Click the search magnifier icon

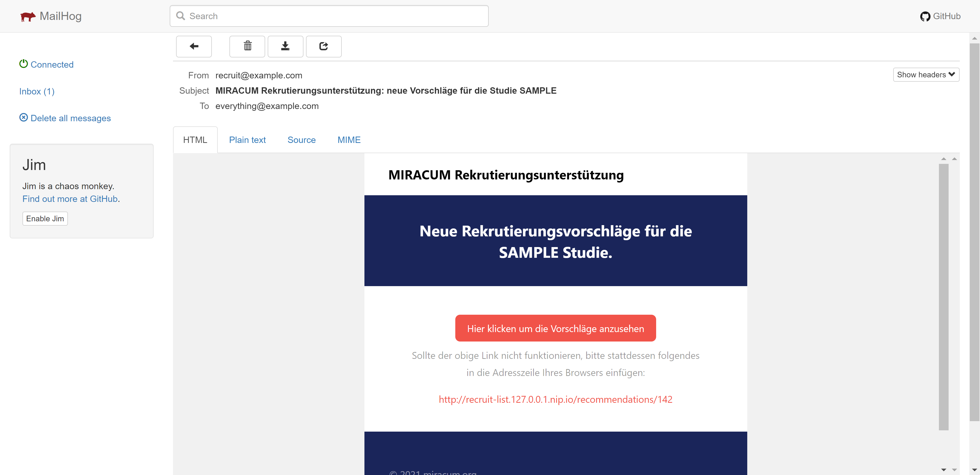[181, 16]
